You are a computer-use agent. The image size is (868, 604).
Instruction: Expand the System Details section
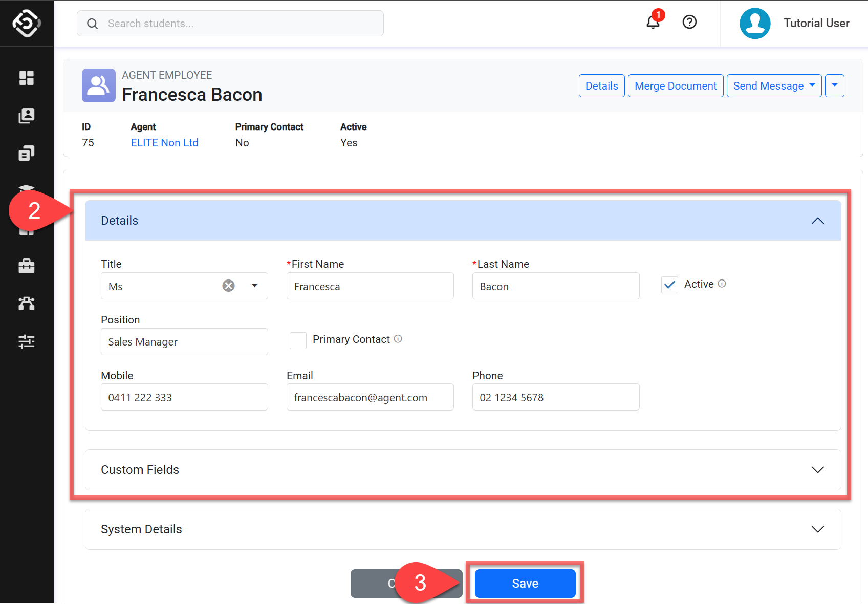click(x=817, y=529)
